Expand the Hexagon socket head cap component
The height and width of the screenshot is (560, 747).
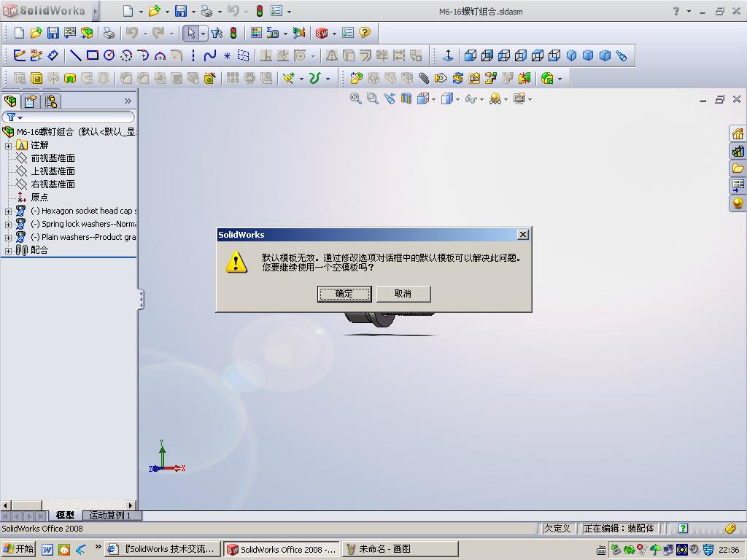click(8, 211)
